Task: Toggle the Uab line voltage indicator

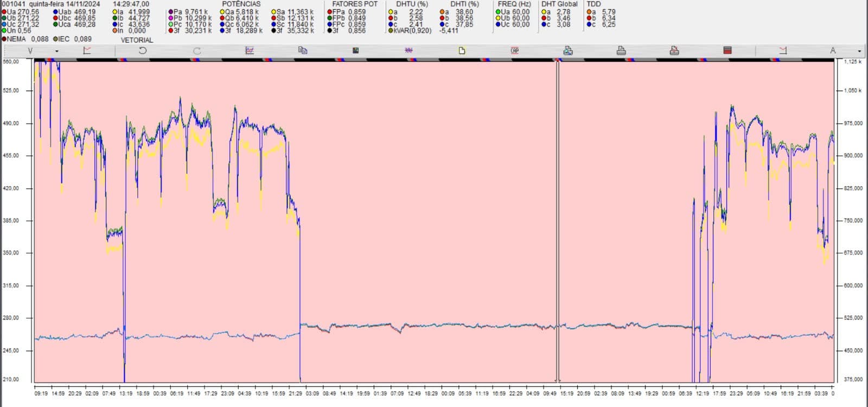Action: (56, 12)
